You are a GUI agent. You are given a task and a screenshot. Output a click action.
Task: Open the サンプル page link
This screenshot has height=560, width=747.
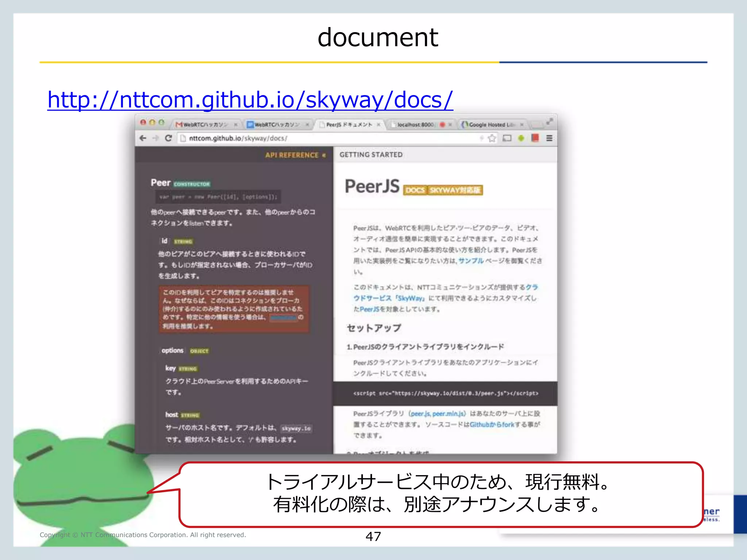click(x=471, y=261)
